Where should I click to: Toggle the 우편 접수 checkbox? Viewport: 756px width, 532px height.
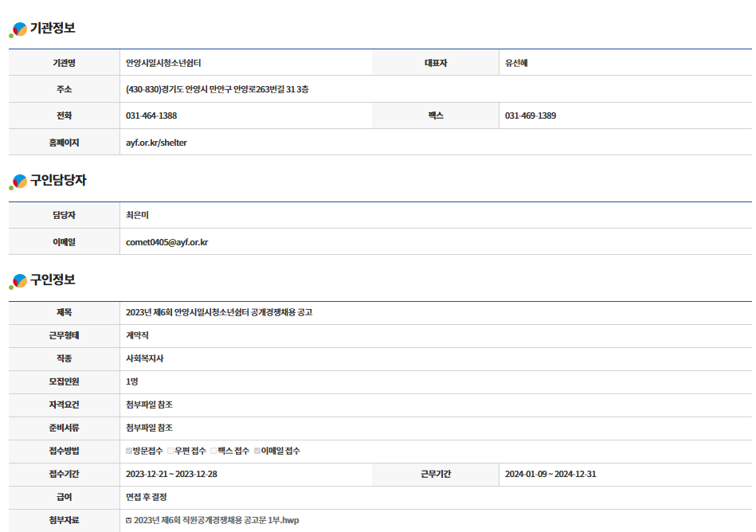click(170, 452)
